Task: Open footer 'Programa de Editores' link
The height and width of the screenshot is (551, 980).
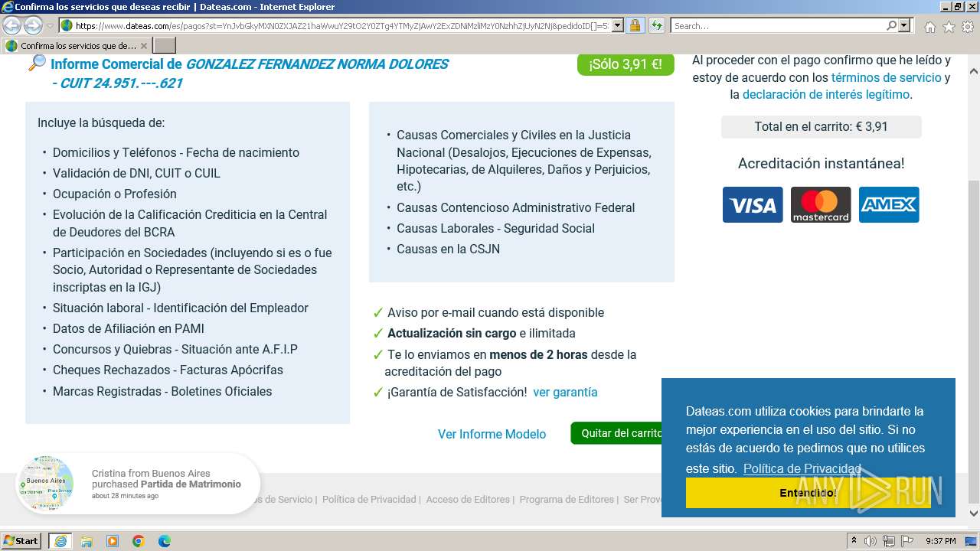Action: [x=567, y=499]
